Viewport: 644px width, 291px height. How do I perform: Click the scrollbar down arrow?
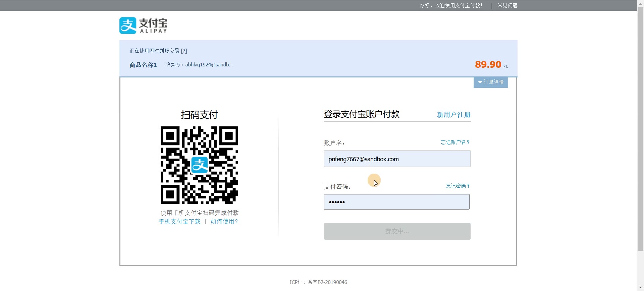(x=640, y=288)
